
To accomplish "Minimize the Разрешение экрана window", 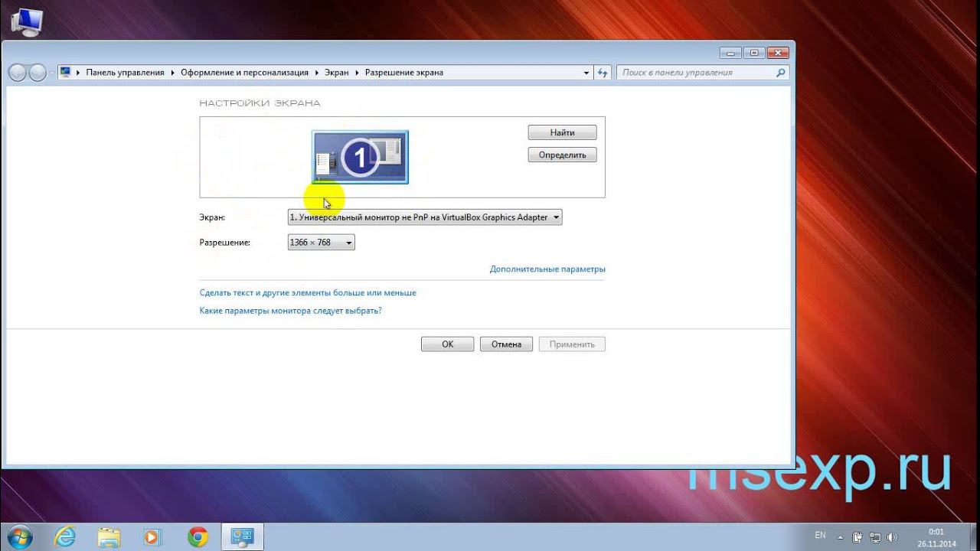I will pos(730,53).
